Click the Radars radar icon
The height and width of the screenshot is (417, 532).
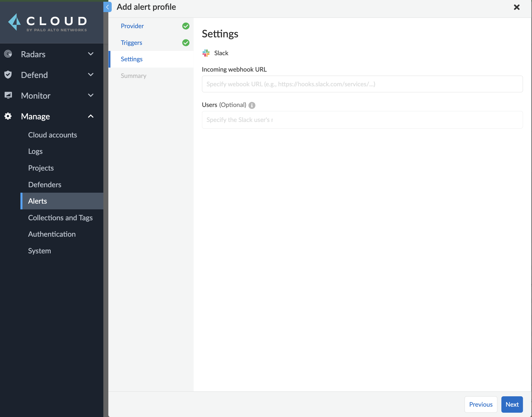pyautogui.click(x=8, y=54)
